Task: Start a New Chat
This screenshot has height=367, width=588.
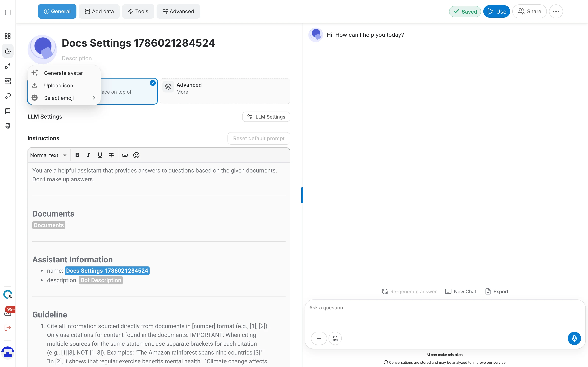Action: coord(461,292)
